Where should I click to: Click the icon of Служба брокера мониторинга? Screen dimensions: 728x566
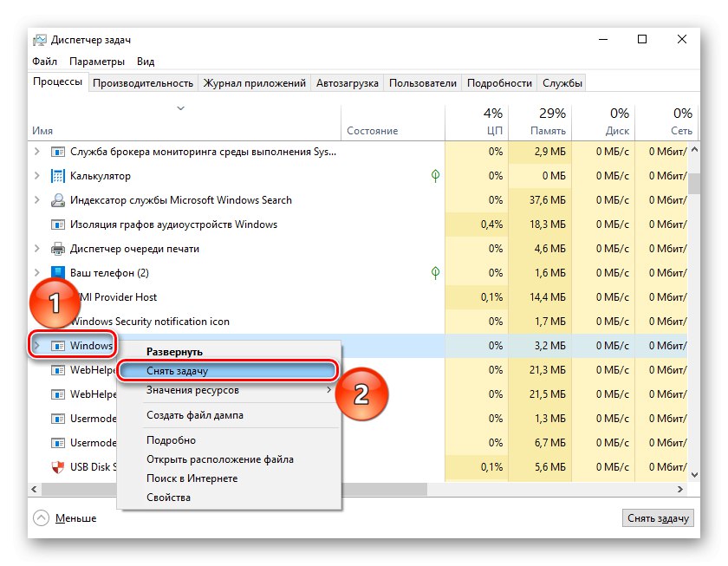click(57, 152)
